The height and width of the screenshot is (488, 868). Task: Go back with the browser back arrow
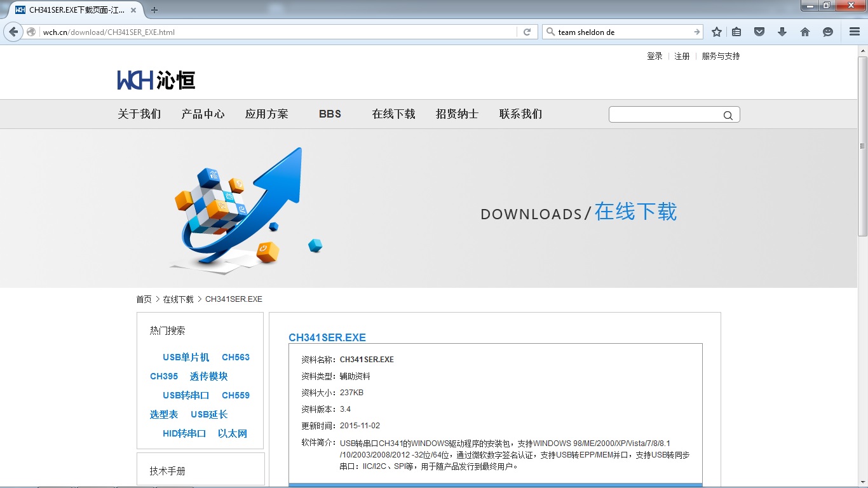[13, 32]
